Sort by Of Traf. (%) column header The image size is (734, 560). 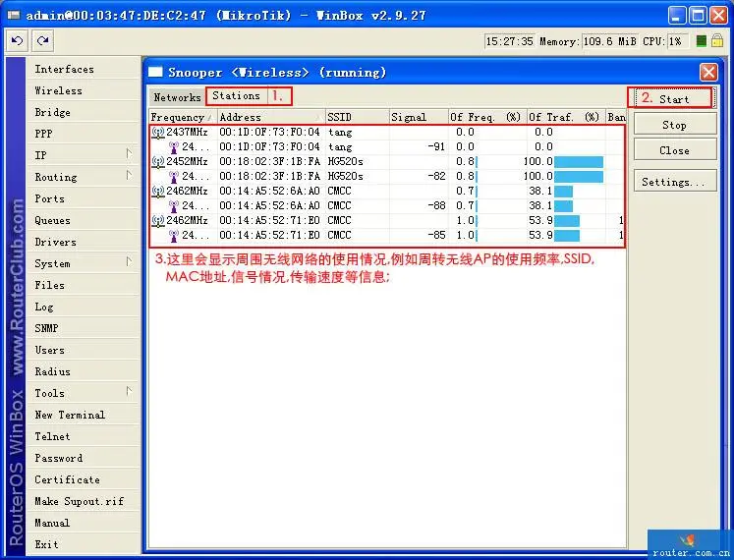click(566, 117)
